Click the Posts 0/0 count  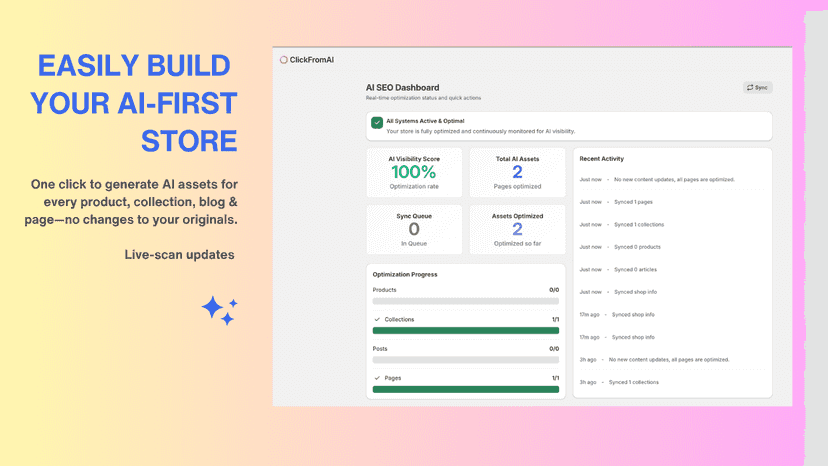554,349
